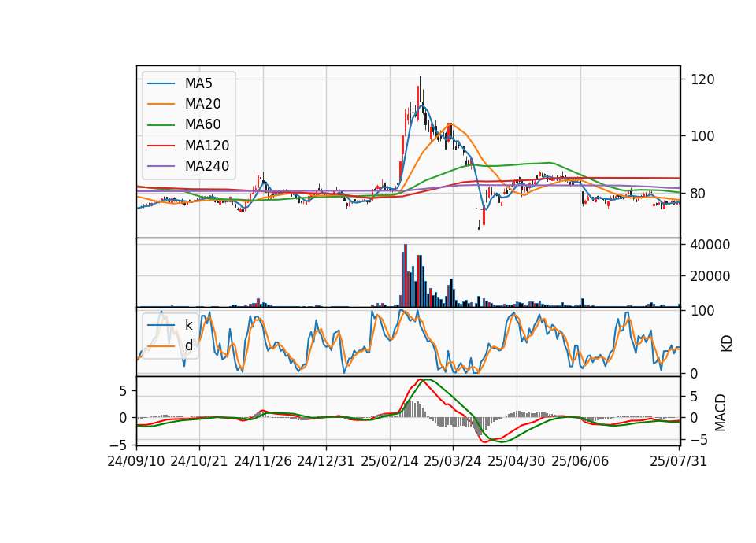Viewport: 756px width, 543px height.
Task: Click the 25/03/24 date axis label
Action: click(x=453, y=461)
